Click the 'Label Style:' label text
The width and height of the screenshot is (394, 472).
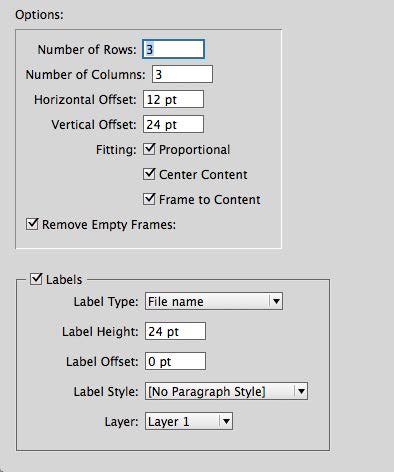click(106, 392)
